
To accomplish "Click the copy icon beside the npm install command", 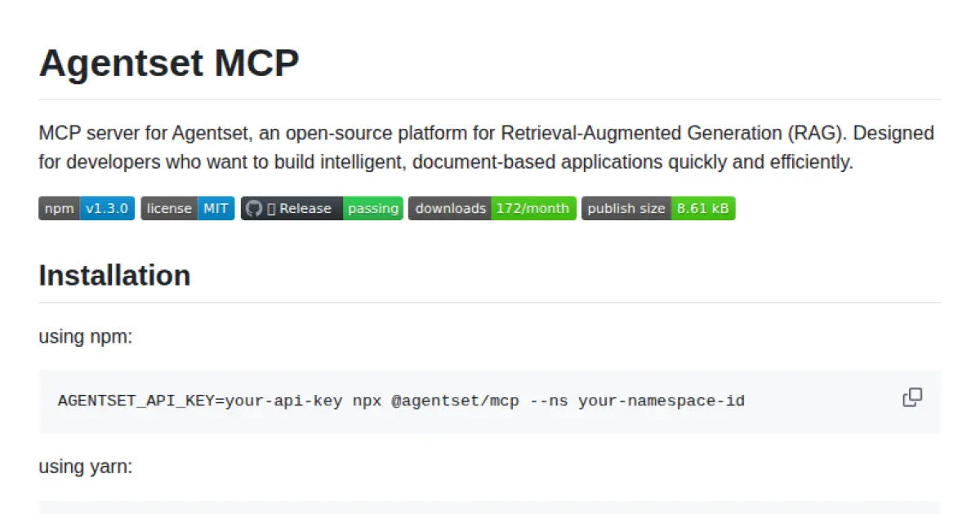I will pyautogui.click(x=912, y=397).
